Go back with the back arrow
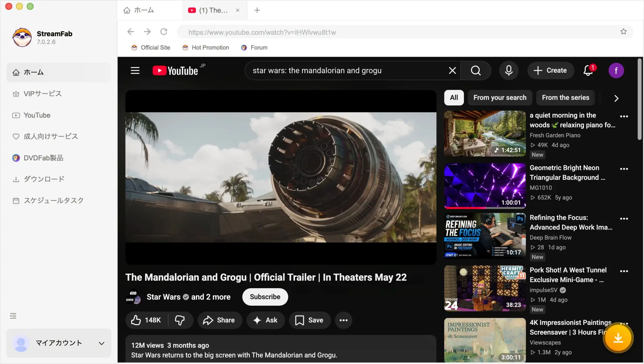 coord(131,32)
